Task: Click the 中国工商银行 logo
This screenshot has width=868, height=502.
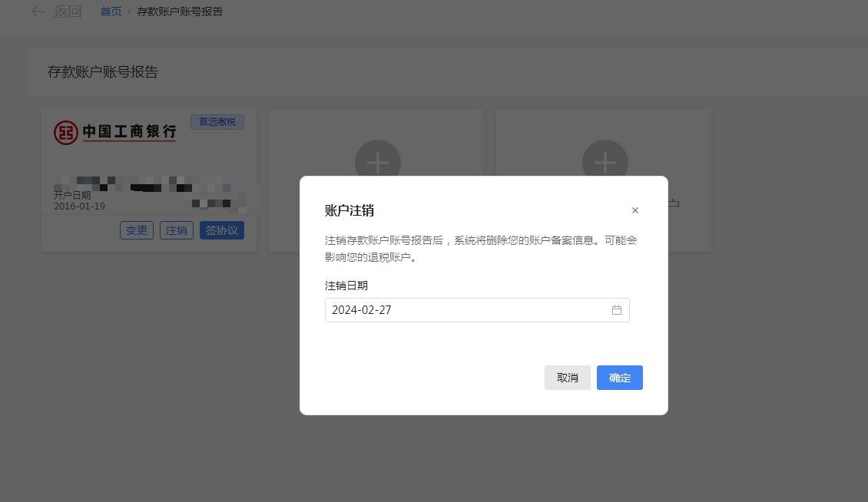Action: 115,132
